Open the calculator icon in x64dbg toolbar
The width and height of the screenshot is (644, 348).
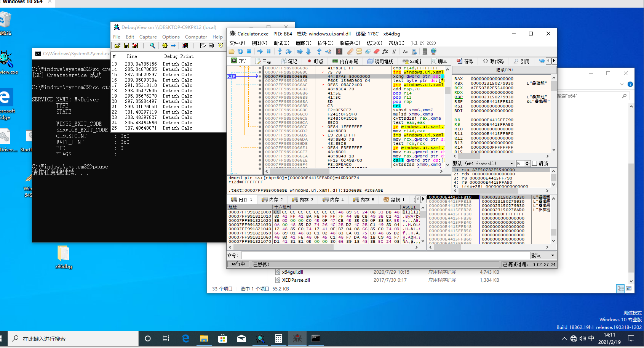[425, 51]
